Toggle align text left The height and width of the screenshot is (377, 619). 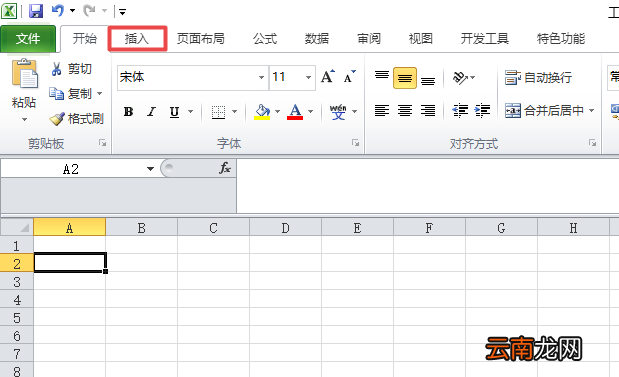point(382,111)
